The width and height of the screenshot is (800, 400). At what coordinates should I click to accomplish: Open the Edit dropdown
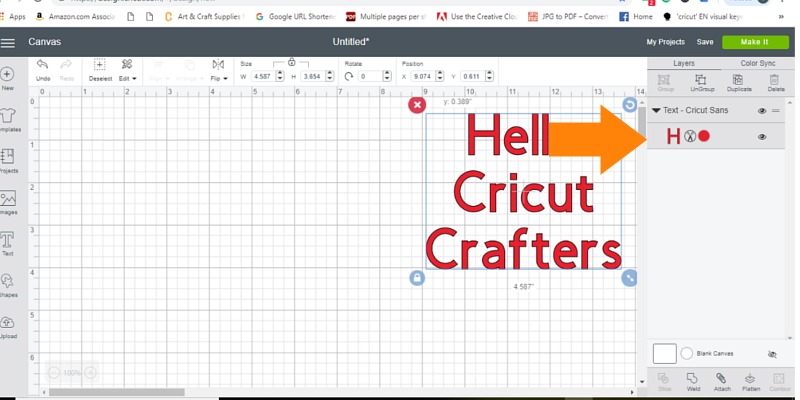click(128, 70)
